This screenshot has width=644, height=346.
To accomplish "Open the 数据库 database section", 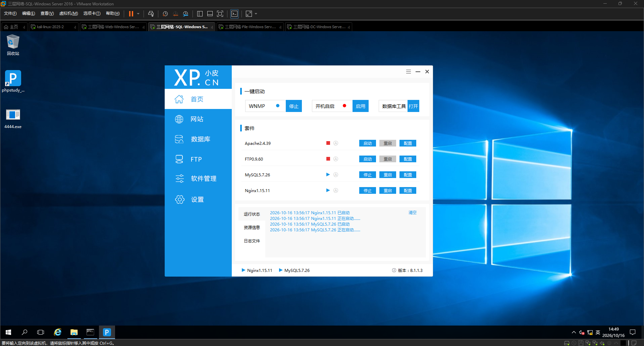I will click(x=198, y=139).
